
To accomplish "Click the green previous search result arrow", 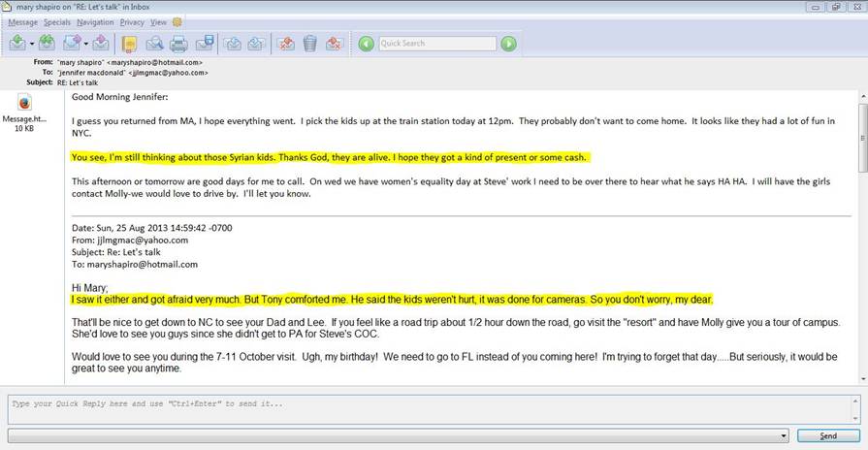I will pyautogui.click(x=366, y=44).
